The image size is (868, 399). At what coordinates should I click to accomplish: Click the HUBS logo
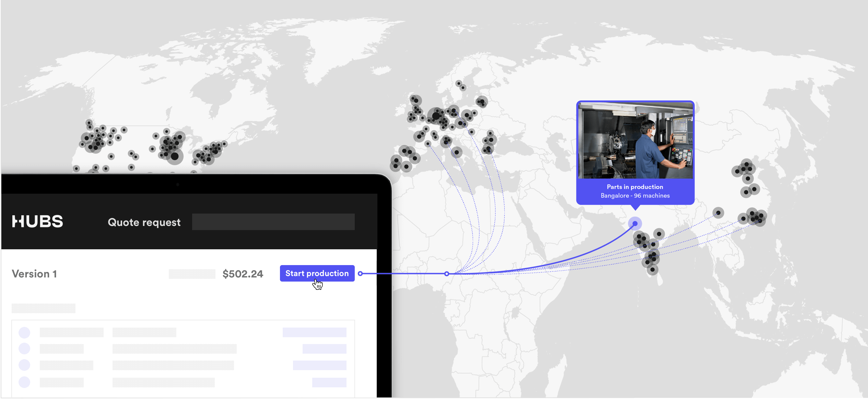[37, 221]
